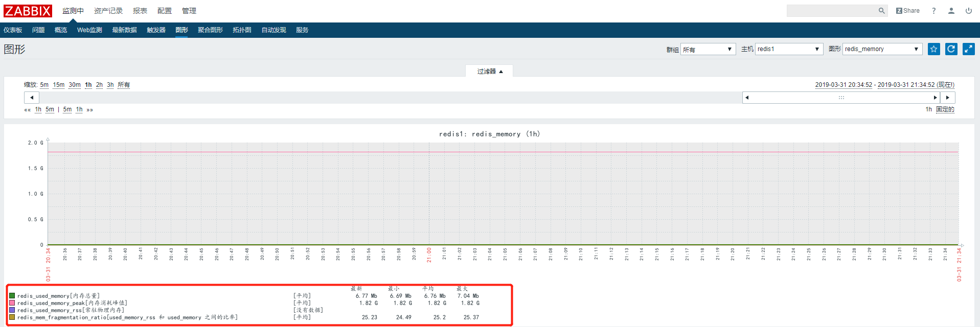Click the search magnifier icon
This screenshot has width=980, height=327.
coord(882,11)
